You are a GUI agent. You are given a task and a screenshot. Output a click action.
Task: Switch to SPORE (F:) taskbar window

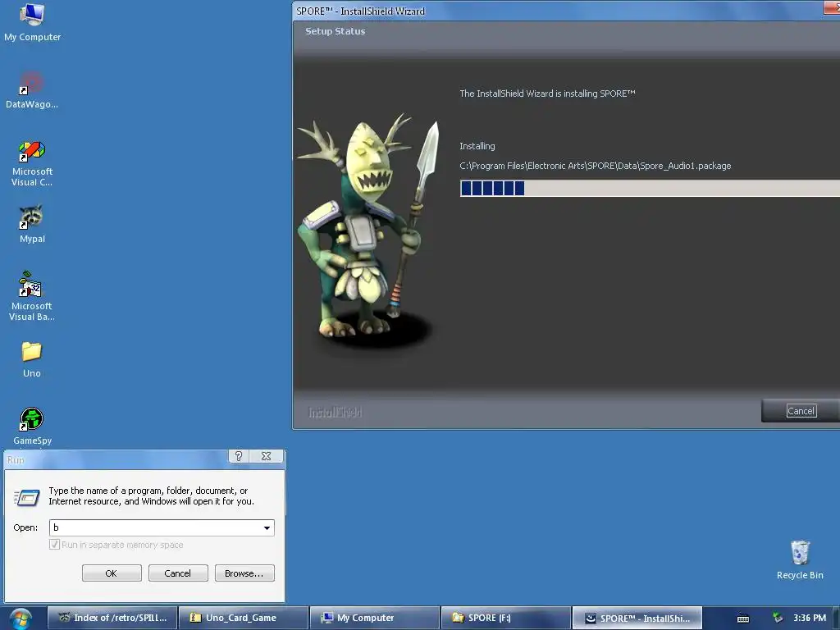pyautogui.click(x=505, y=618)
